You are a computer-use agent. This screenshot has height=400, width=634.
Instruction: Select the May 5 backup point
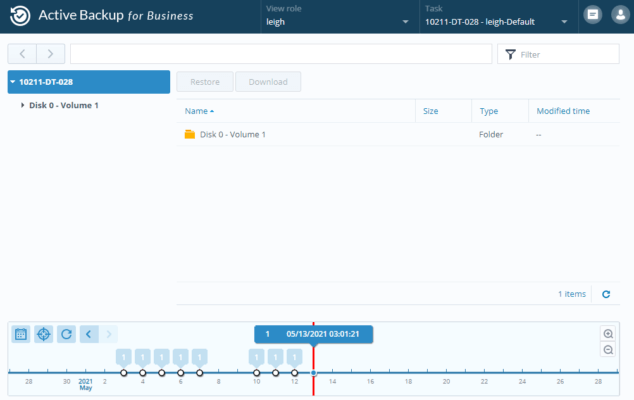[162, 373]
